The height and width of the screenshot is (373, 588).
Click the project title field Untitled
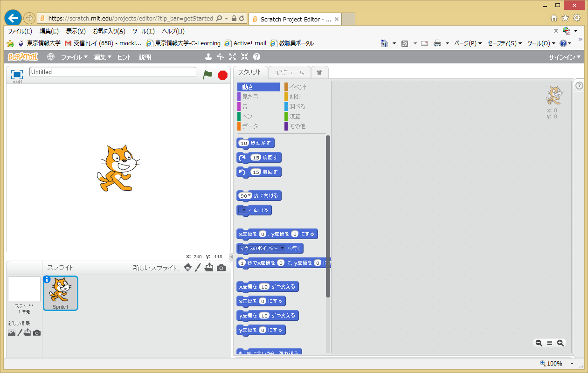pos(113,72)
